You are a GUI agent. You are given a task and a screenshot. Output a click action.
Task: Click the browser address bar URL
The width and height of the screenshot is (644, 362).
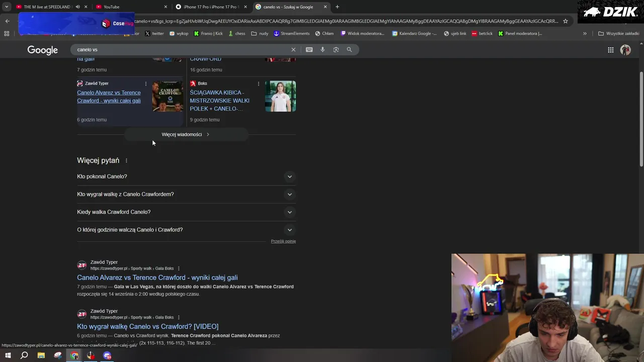pos(347,21)
